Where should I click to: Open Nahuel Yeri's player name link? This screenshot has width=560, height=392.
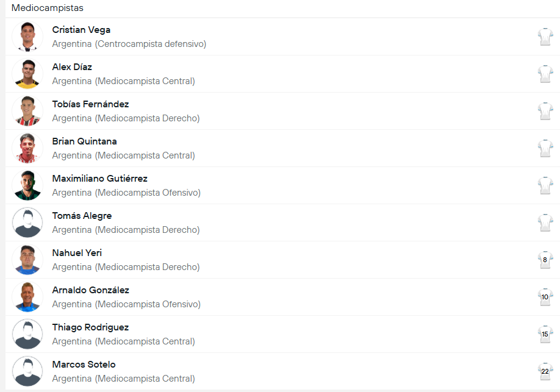tap(77, 253)
